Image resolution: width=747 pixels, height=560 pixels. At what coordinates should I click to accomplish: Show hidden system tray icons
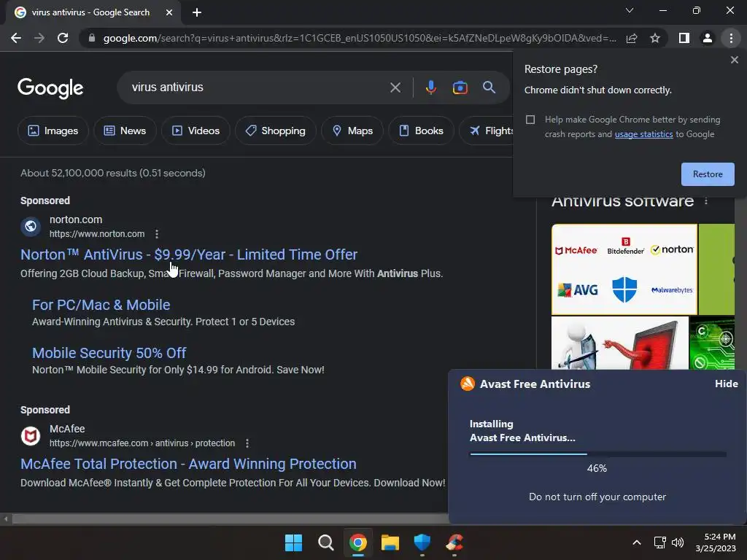(636, 542)
